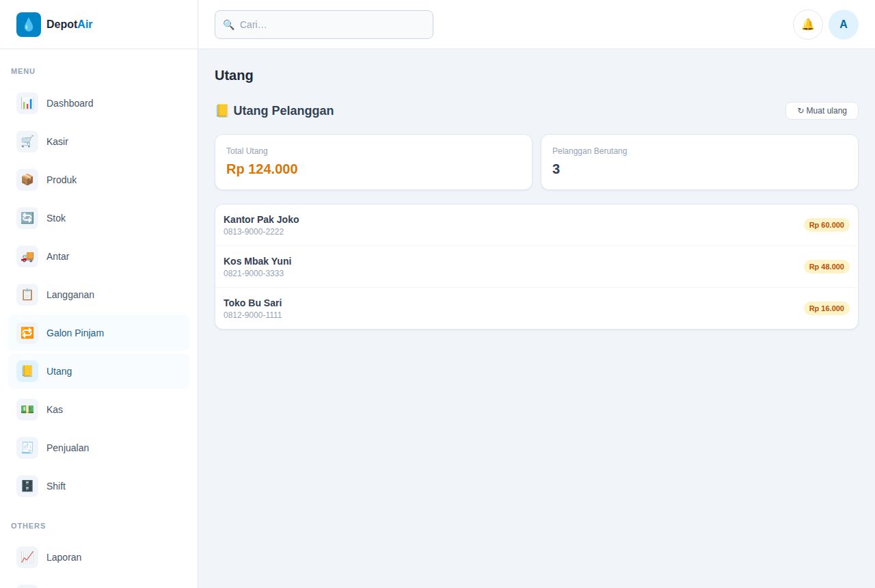Image resolution: width=875 pixels, height=588 pixels.
Task: Click the DepotAir water drop logo
Action: (x=29, y=25)
